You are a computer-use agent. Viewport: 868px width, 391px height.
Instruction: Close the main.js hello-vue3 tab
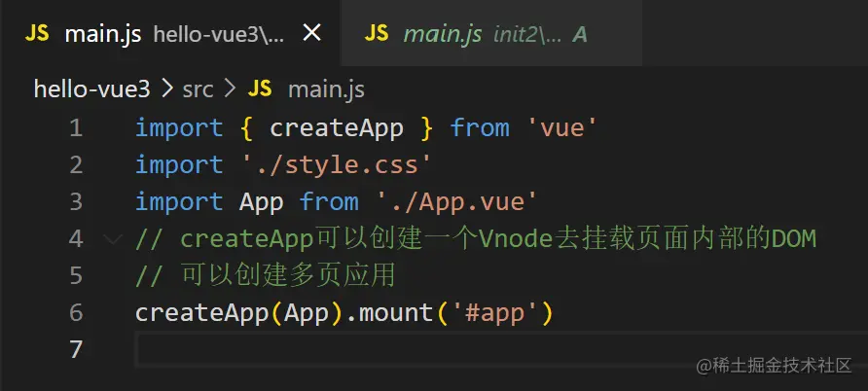coord(312,34)
